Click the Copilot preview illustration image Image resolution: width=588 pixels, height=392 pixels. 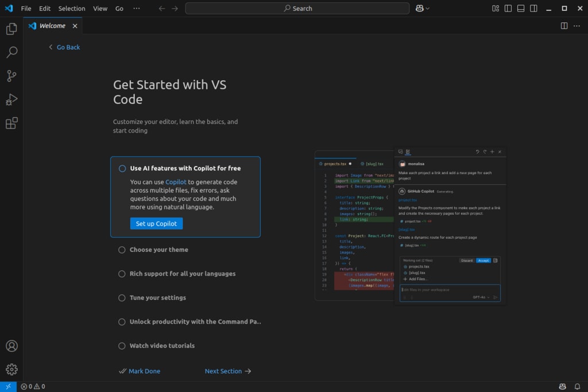[x=411, y=224]
